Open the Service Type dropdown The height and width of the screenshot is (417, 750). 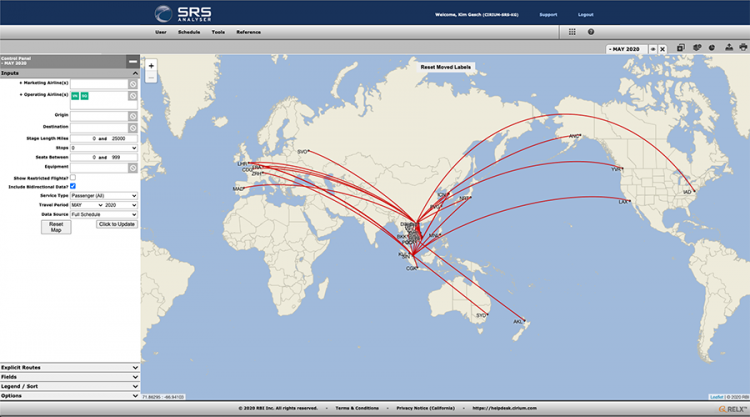pyautogui.click(x=103, y=195)
